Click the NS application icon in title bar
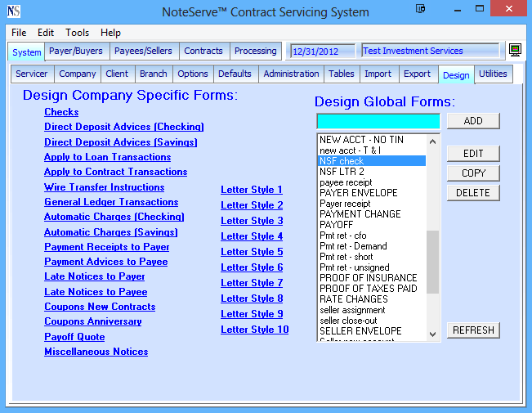This screenshot has width=532, height=413. click(x=13, y=11)
